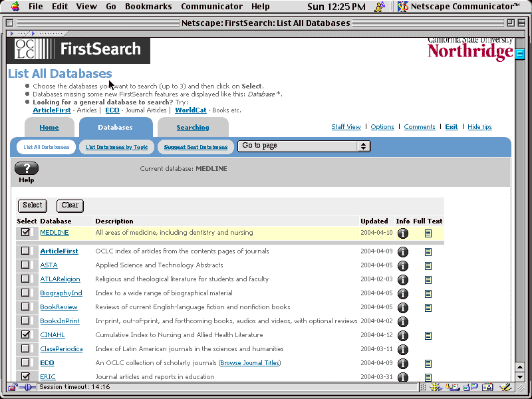This screenshot has width=532, height=399.
Task: Open the BooksInPrint info icon
Action: point(403,322)
